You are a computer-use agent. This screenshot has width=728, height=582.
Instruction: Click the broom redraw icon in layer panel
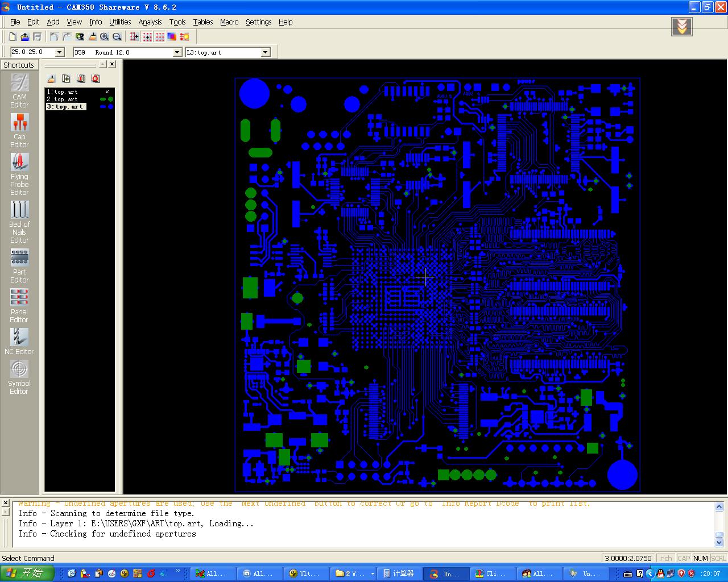point(51,78)
